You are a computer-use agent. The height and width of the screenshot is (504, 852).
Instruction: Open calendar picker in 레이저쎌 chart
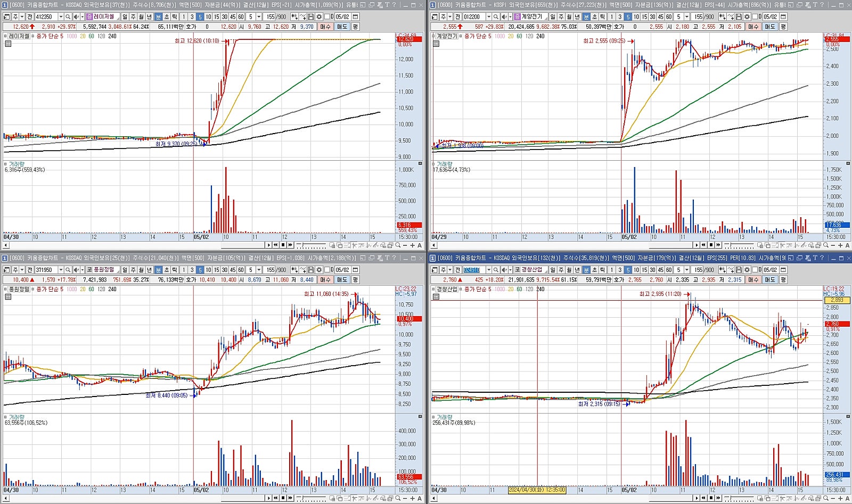[355, 16]
